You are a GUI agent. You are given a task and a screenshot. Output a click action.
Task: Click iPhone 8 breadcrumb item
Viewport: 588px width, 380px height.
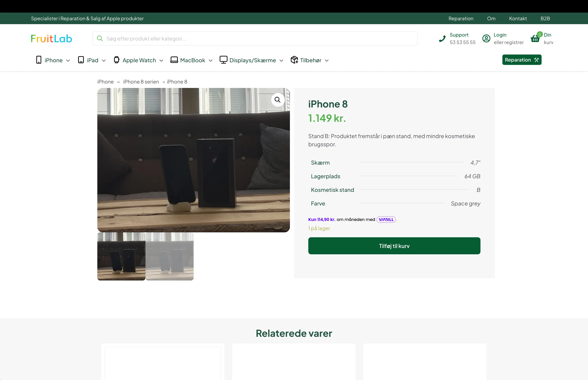click(x=177, y=82)
